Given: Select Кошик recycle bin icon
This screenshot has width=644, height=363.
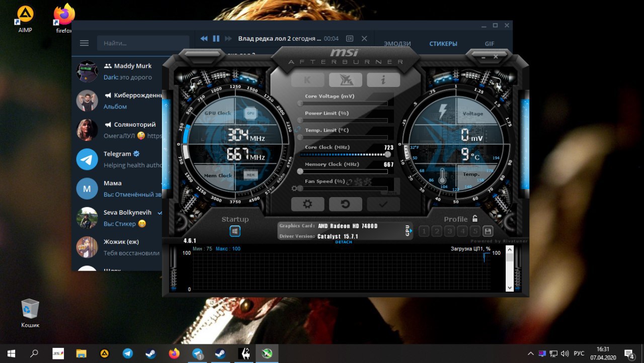Looking at the screenshot, I should pos(30,313).
